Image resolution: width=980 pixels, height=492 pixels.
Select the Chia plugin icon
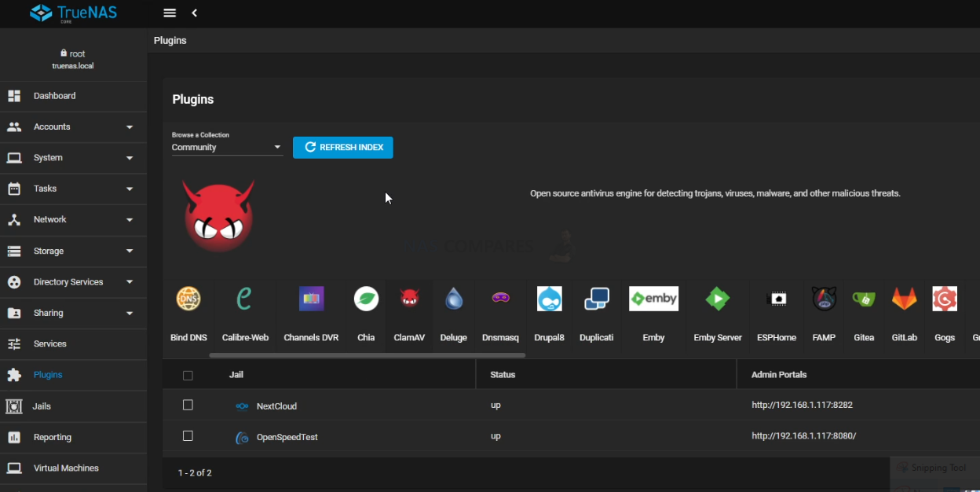[x=366, y=299]
